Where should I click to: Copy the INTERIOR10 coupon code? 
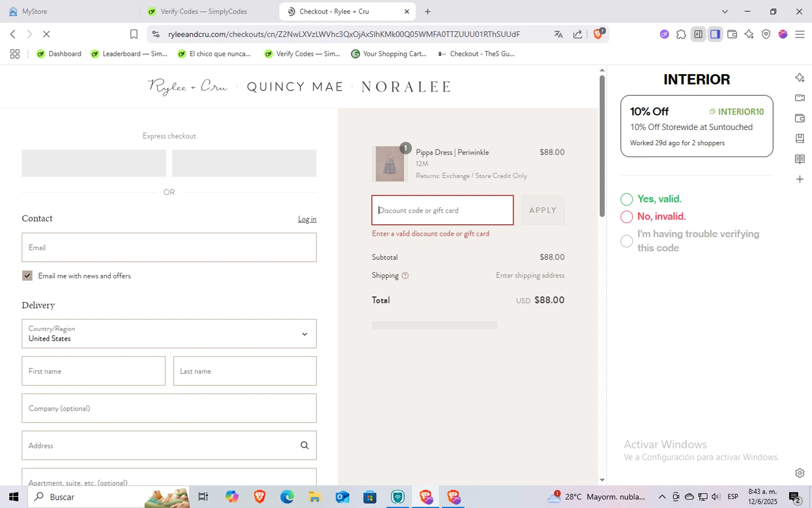coord(737,112)
